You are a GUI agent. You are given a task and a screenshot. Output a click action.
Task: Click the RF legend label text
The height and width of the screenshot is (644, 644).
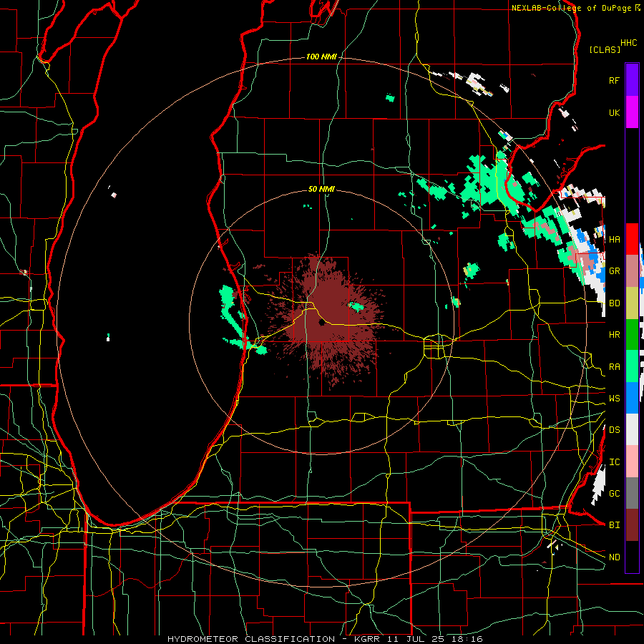coord(614,80)
